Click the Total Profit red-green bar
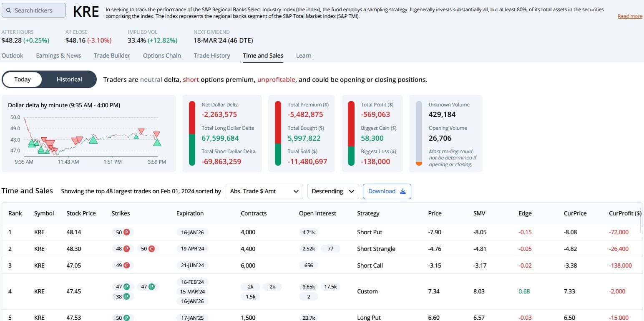 [351, 133]
